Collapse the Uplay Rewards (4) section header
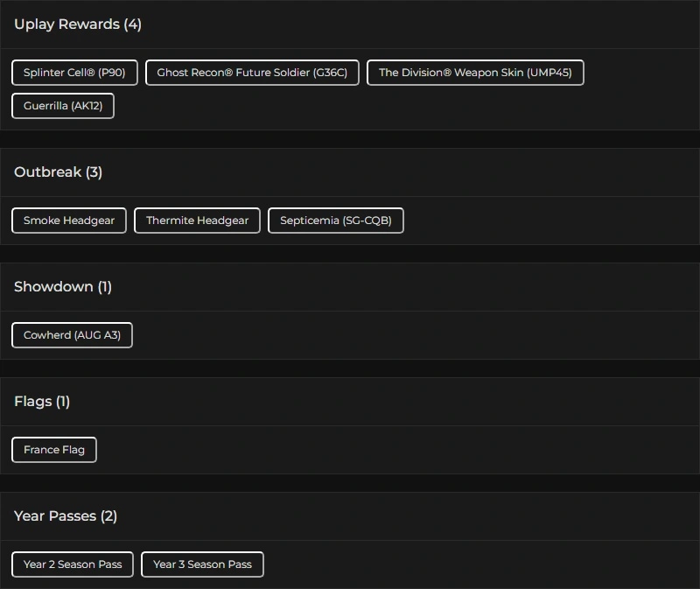The height and width of the screenshot is (589, 700). pos(78,25)
